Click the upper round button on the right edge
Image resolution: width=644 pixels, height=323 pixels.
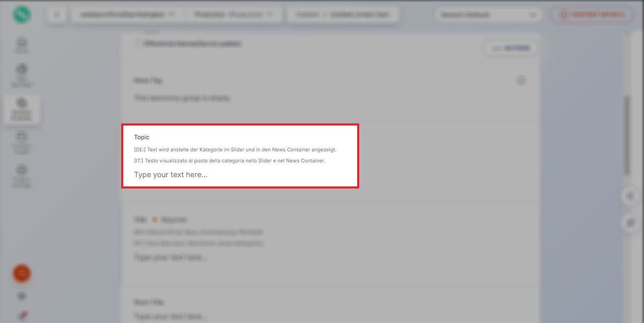tap(630, 197)
